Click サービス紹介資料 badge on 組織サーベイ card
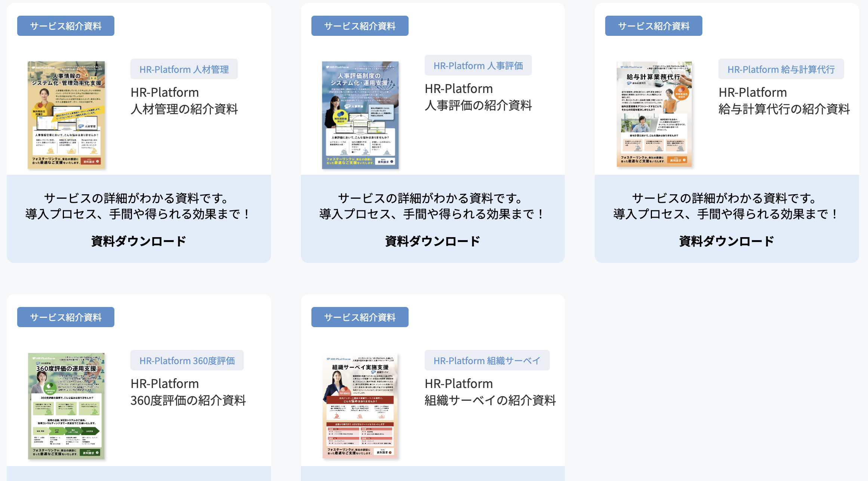Viewport: 868px width, 481px height. (360, 317)
